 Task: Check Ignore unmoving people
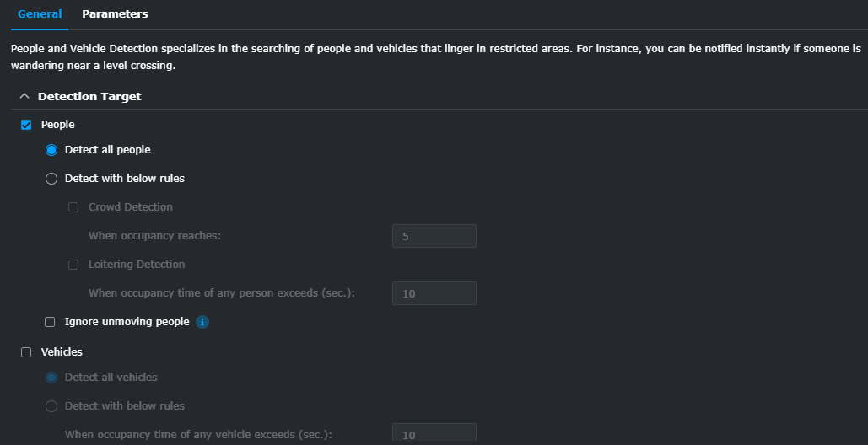50,322
